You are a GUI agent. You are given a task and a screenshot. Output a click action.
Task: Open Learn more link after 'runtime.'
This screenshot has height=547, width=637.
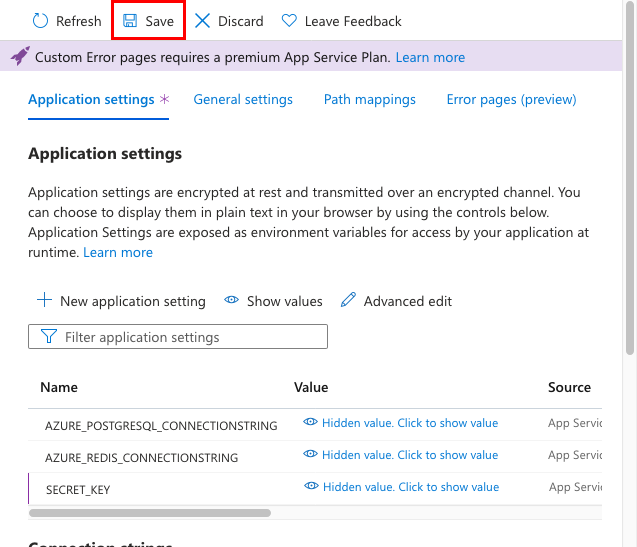coord(118,252)
